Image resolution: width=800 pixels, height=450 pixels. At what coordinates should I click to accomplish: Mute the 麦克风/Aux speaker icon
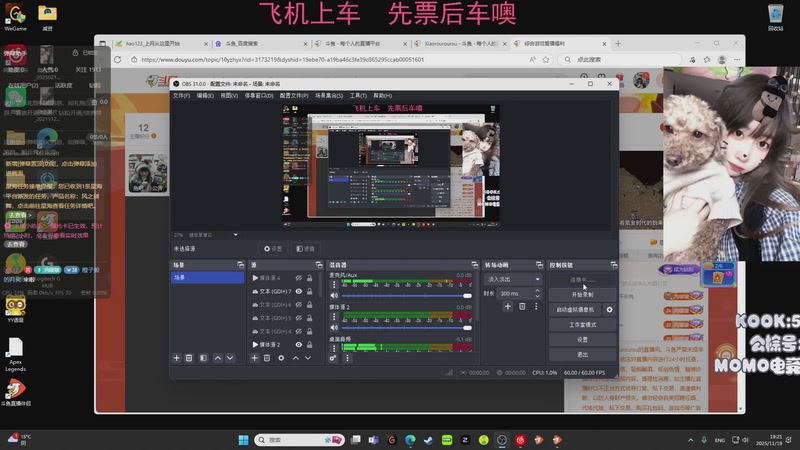pos(334,295)
